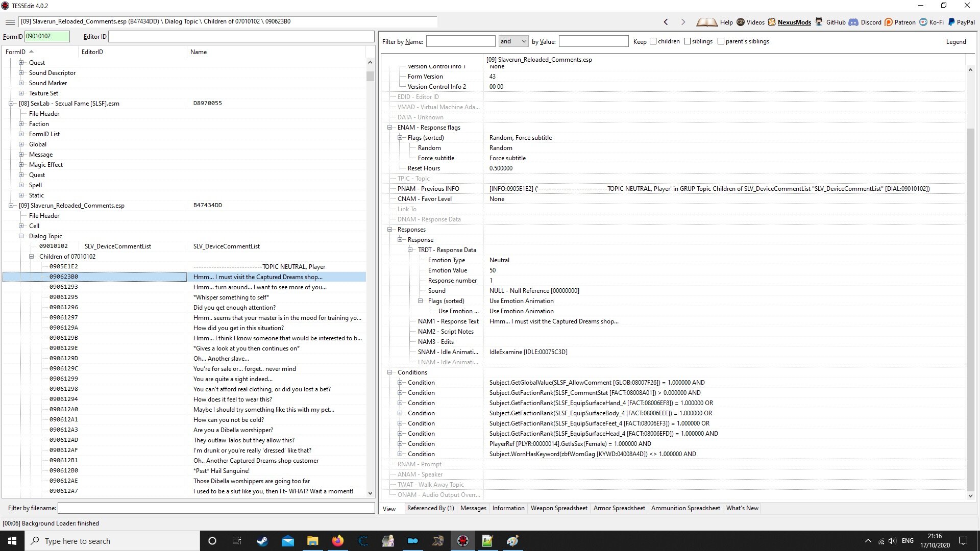
Task: Expand the Faction group under SexLab
Action: coord(21,124)
